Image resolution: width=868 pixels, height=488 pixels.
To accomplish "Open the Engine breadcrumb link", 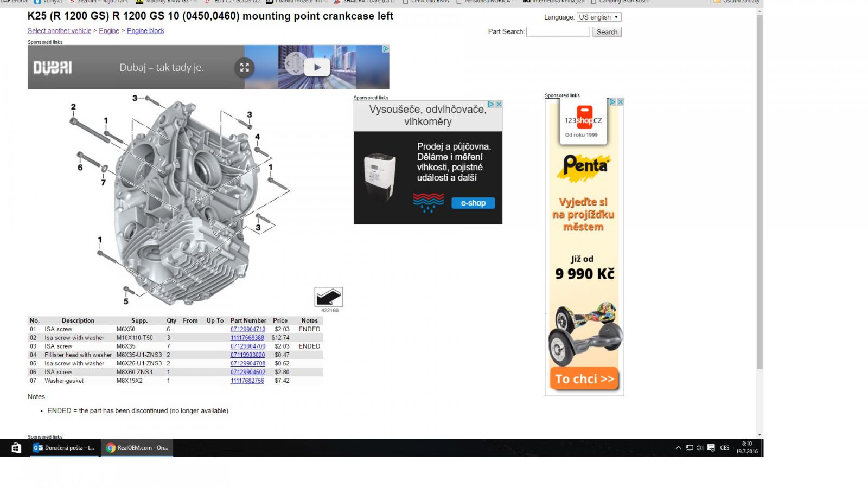I will [x=109, y=31].
